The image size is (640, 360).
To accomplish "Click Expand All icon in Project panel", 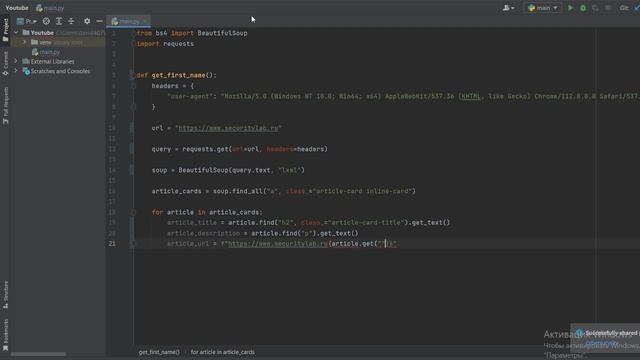I will [59, 21].
